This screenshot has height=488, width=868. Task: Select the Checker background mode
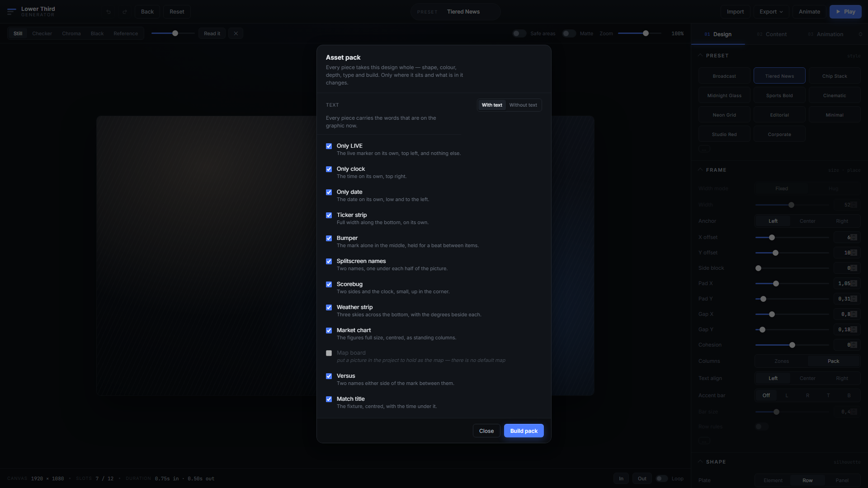coord(42,33)
